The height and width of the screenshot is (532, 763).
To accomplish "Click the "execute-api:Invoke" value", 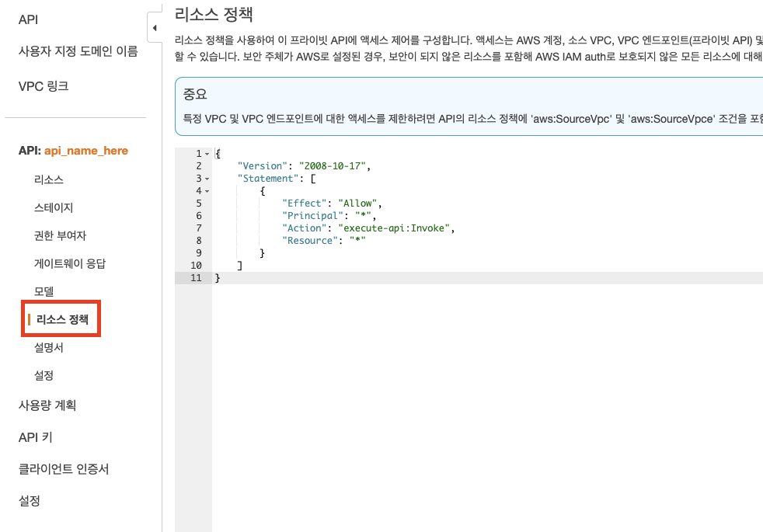I will tap(394, 228).
